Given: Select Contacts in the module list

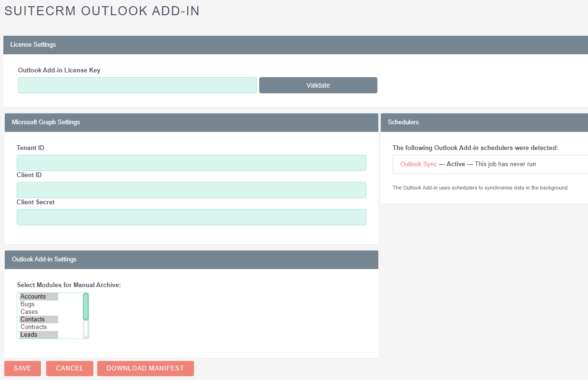Looking at the screenshot, I should pyautogui.click(x=39, y=320).
